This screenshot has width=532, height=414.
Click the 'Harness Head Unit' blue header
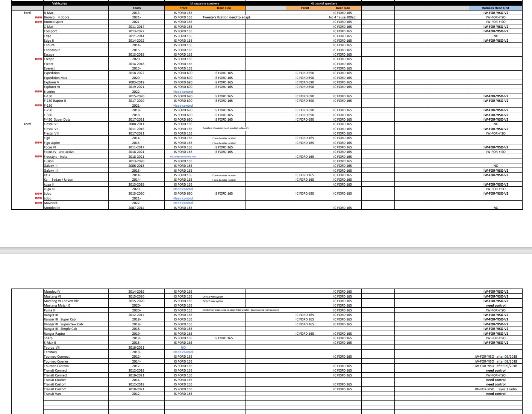pyautogui.click(x=496, y=8)
